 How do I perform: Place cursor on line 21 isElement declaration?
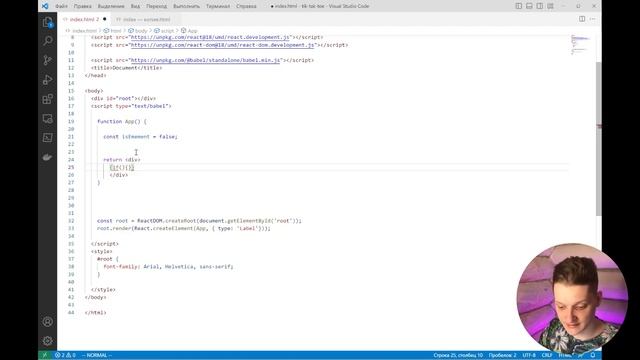tap(140, 137)
